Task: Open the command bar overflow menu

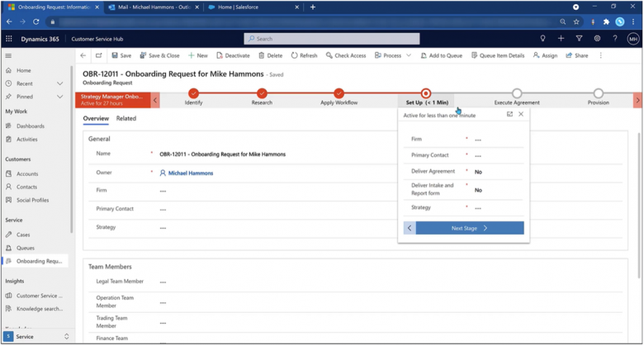Action: point(600,55)
